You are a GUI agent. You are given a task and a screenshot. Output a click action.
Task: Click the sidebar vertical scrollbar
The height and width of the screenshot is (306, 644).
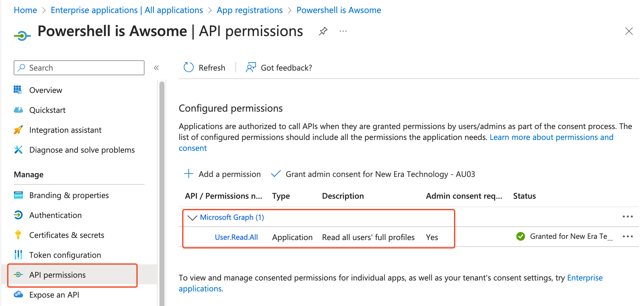[x=162, y=187]
